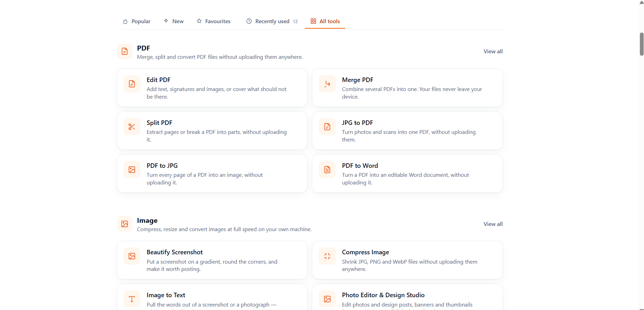Image resolution: width=644 pixels, height=310 pixels.
Task: View all Image tools
Action: point(493,224)
